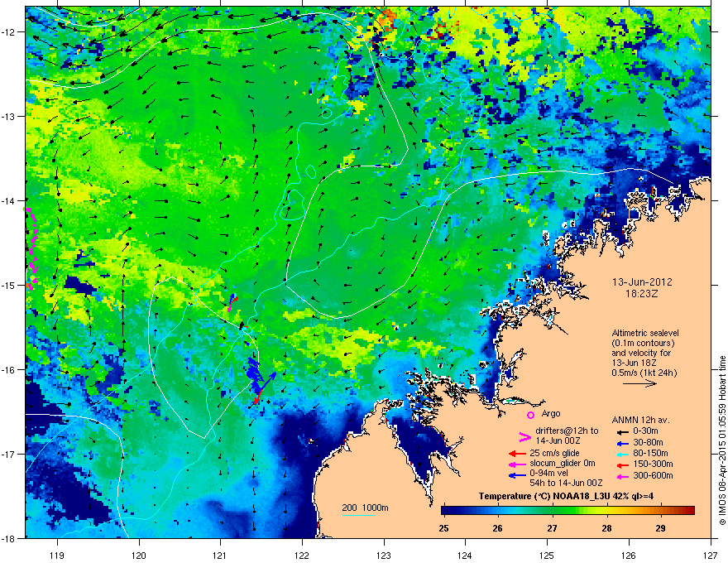Click the 25 cm/s glide label
This screenshot has width=728, height=563.
[x=555, y=453]
